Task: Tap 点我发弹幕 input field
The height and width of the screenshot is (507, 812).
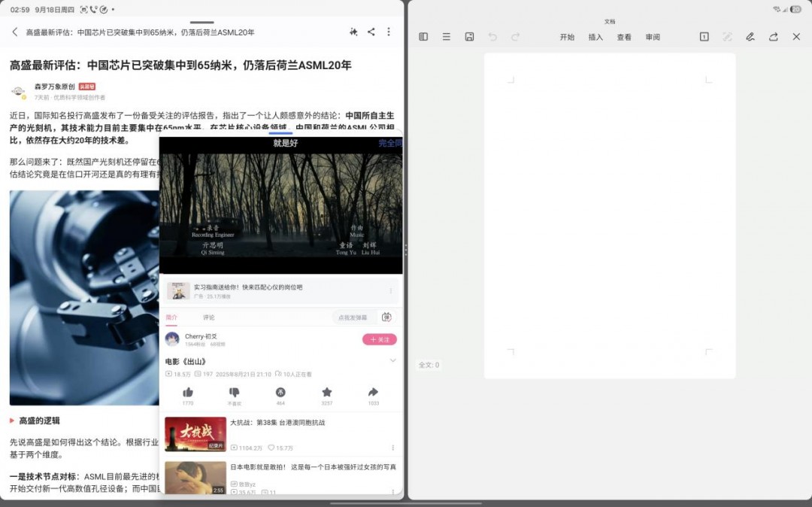Action: [353, 317]
